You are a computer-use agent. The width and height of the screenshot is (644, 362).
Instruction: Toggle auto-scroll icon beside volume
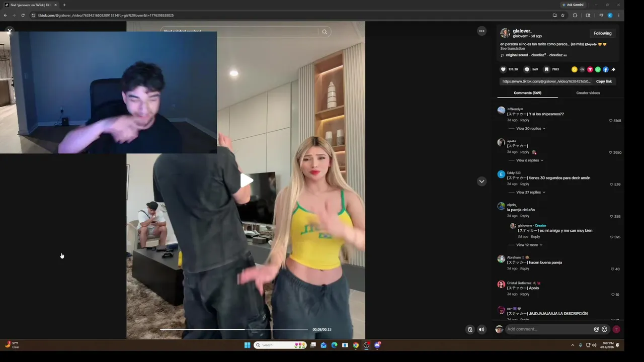(470, 329)
